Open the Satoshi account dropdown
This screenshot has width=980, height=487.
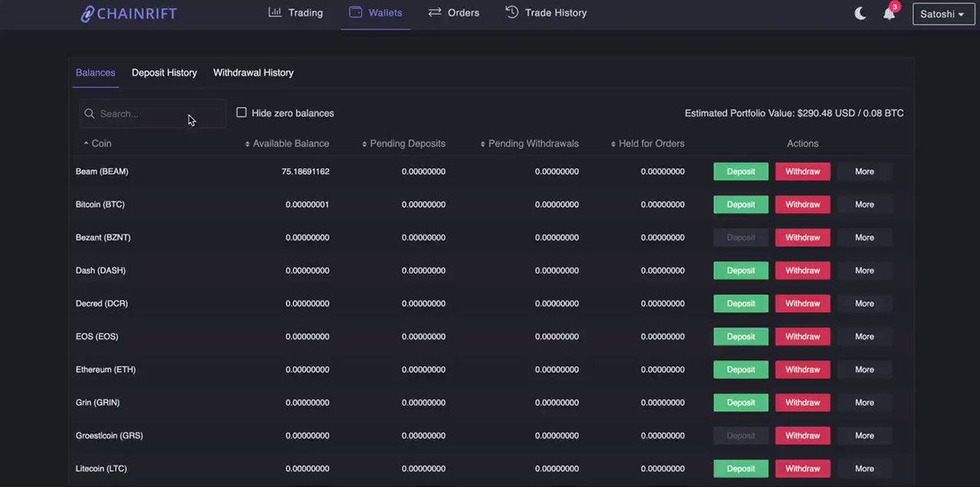point(943,14)
